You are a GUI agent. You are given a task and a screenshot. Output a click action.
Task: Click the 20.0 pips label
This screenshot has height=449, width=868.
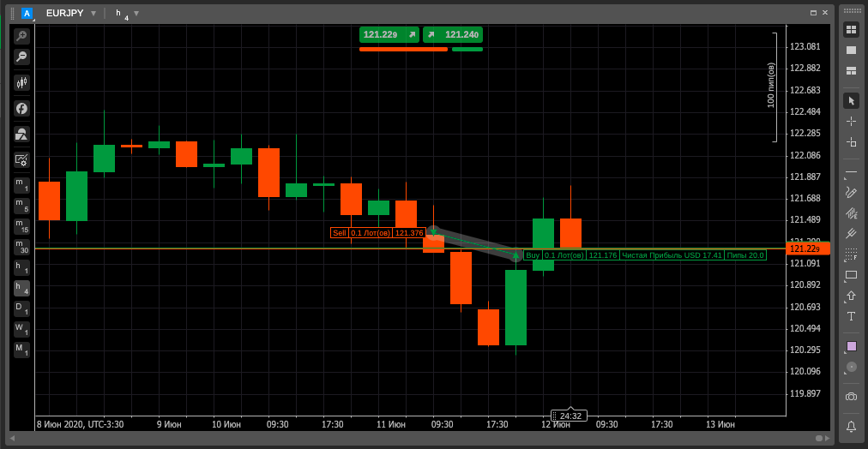coord(745,255)
